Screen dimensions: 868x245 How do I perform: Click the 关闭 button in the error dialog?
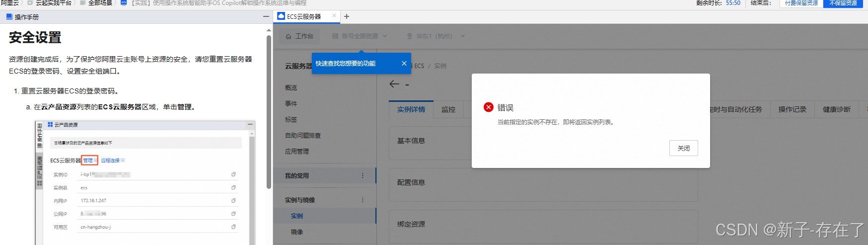pyautogui.click(x=683, y=148)
